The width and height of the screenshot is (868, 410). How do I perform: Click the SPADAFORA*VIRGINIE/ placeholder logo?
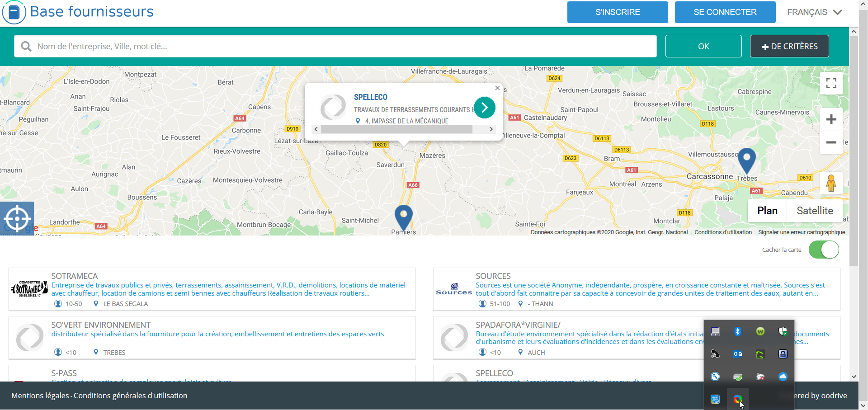coord(454,338)
